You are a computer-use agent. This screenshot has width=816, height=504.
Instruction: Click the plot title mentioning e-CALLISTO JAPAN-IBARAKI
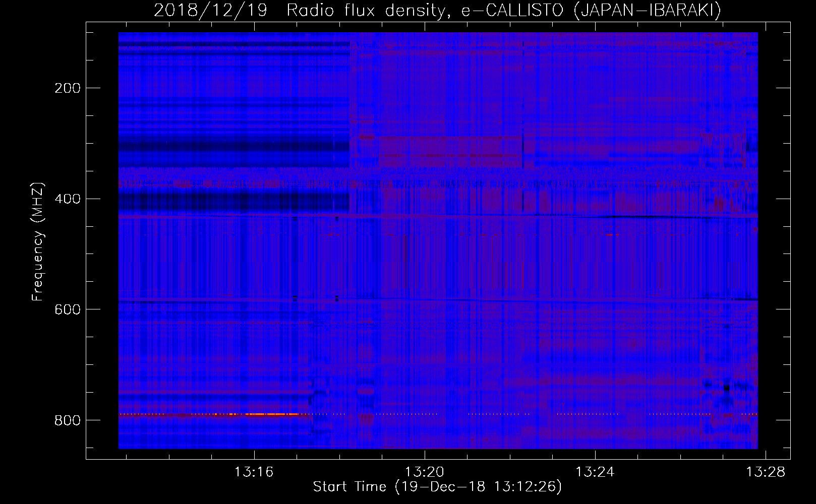coord(437,10)
